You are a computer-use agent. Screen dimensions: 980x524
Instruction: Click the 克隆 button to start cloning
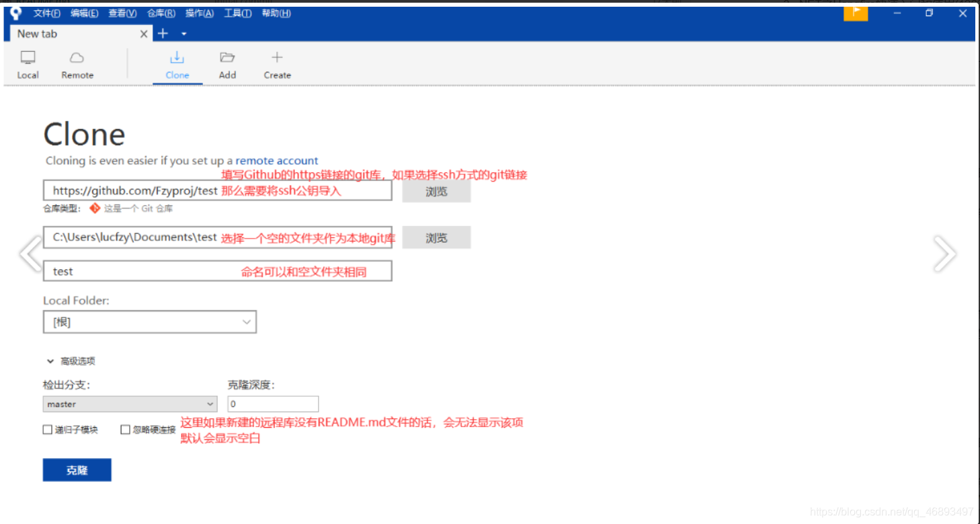[x=77, y=470]
